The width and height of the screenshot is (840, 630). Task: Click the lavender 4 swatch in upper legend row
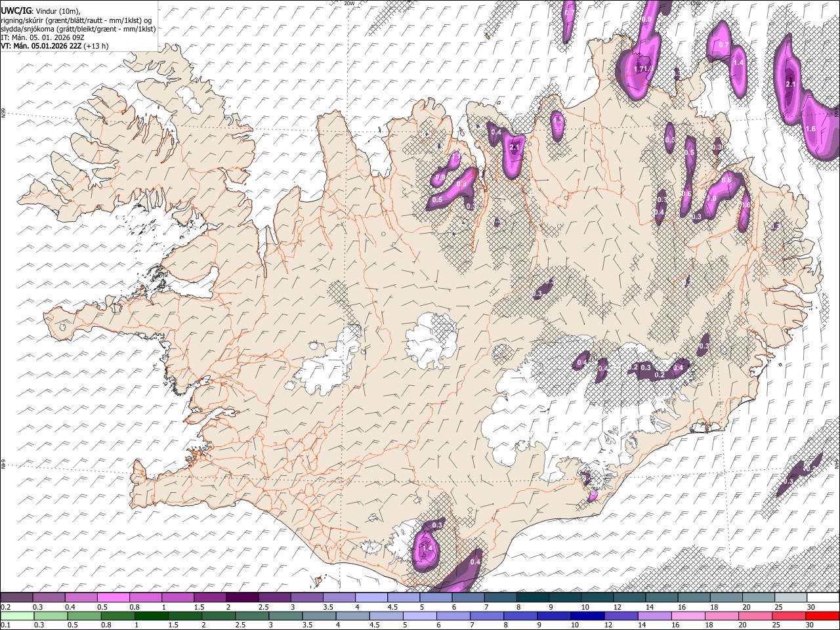pyautogui.click(x=371, y=597)
